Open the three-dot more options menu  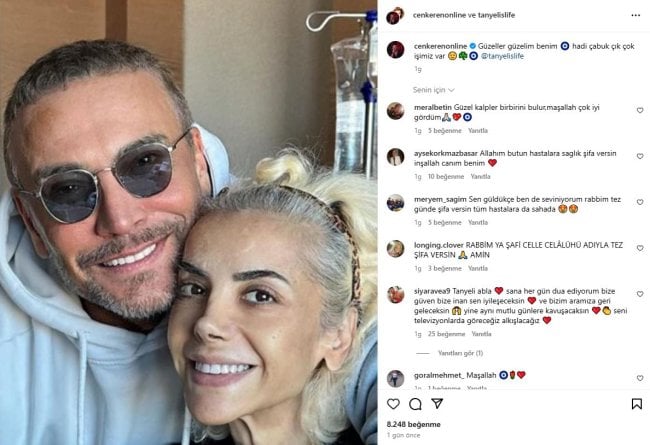tap(635, 15)
